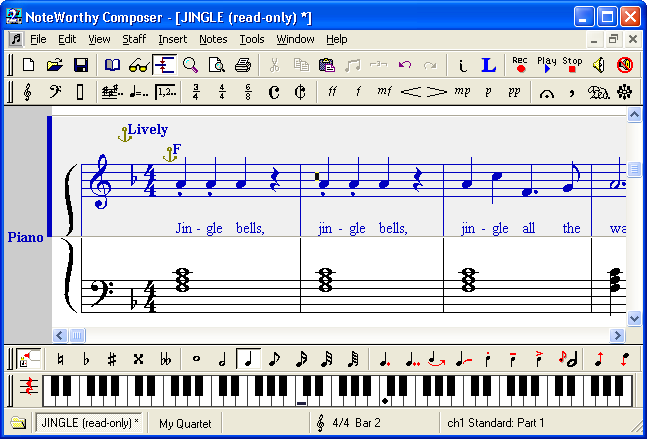Insert a fermata symbol
Screen dimensions: 647x439
click(547, 92)
